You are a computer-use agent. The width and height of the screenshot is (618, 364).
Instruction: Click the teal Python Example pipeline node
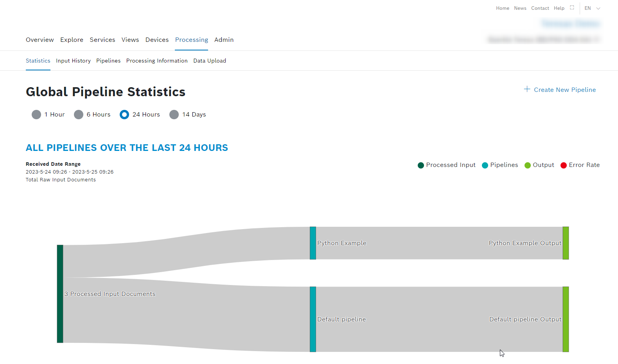click(313, 243)
